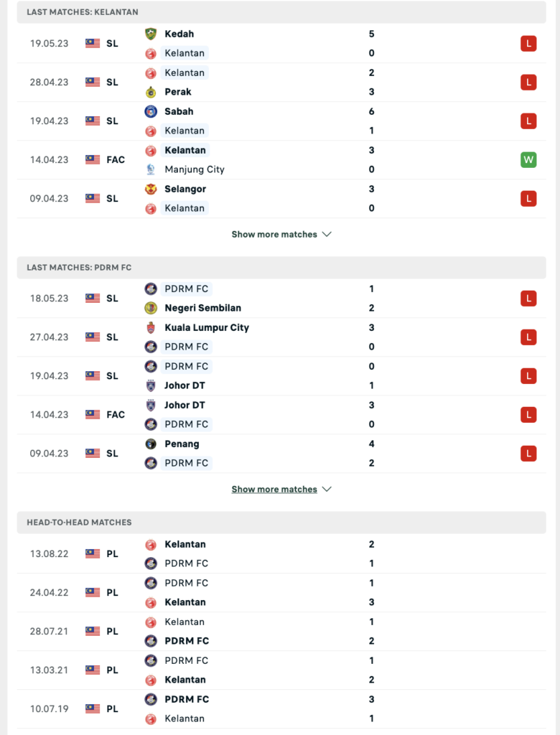Expand Show more matches under Kelantan

point(274,235)
